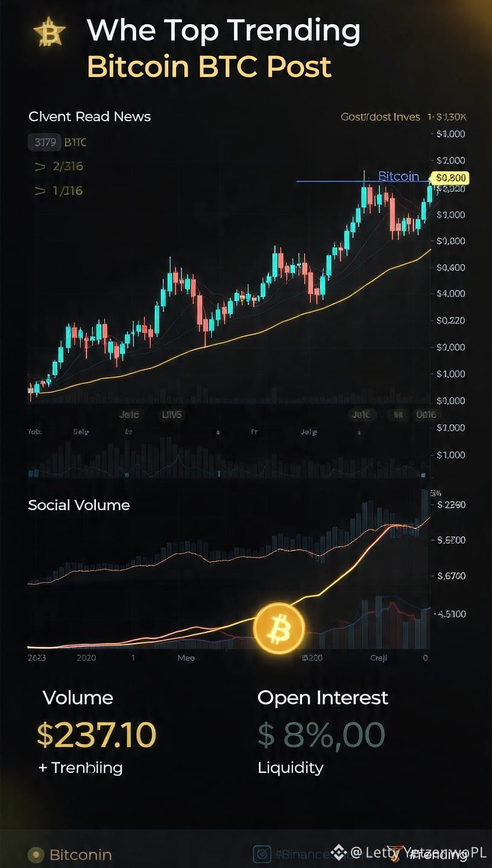Image resolution: width=492 pixels, height=868 pixels.
Task: Expand the 1/116 row chevron
Action: [40, 192]
